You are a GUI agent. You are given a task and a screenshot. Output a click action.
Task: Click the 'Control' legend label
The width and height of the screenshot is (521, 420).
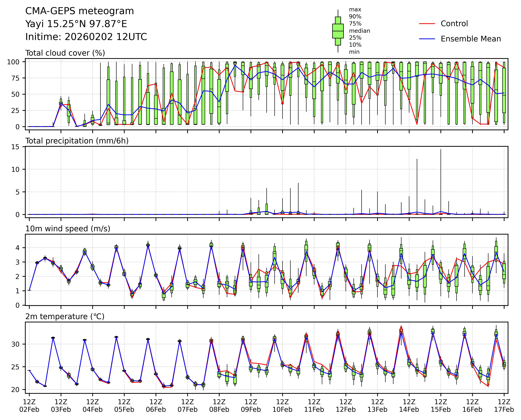pos(454,24)
